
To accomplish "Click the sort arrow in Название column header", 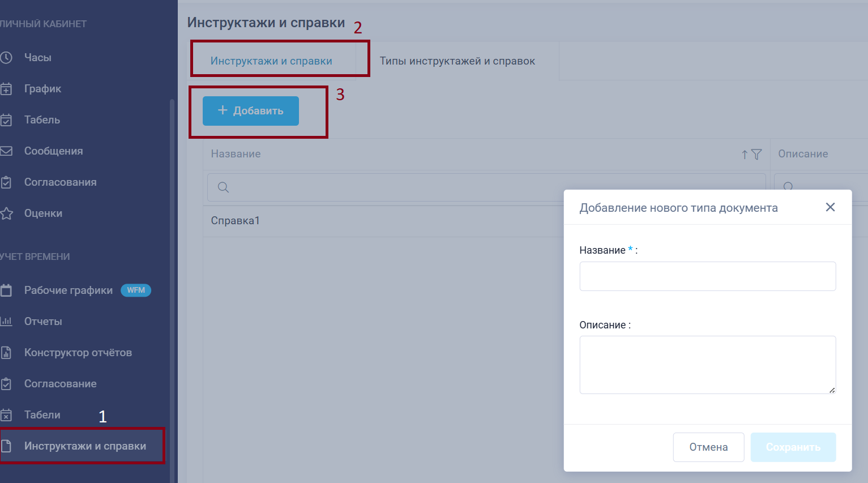I will click(x=745, y=155).
